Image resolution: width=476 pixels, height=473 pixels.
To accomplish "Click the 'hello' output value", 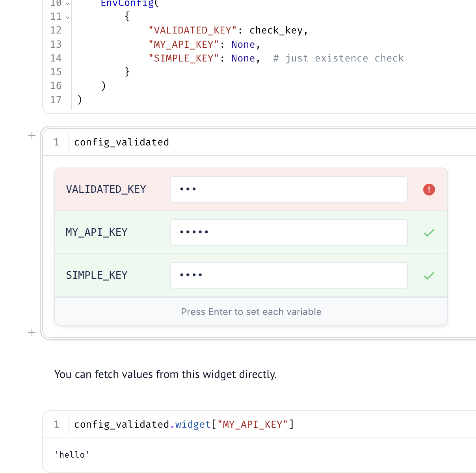I will [x=72, y=454].
